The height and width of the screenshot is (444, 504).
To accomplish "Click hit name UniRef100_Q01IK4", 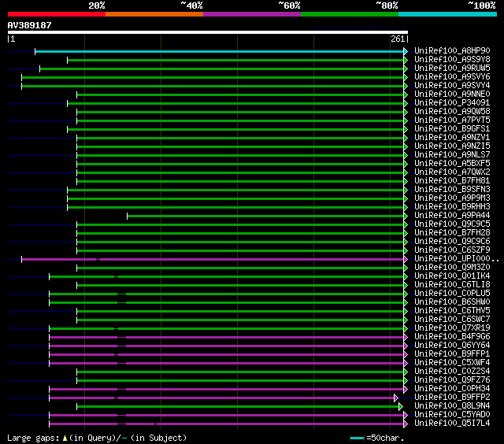I will [452, 276].
